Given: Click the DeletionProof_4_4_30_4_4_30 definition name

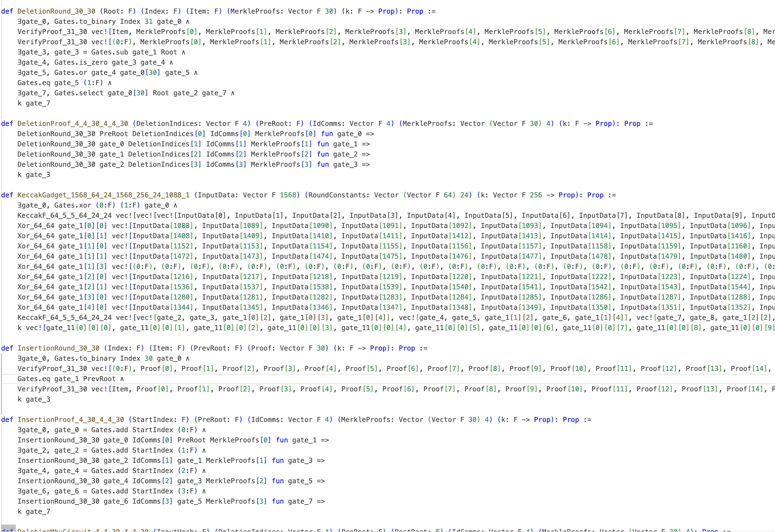Looking at the screenshot, I should [x=72, y=124].
